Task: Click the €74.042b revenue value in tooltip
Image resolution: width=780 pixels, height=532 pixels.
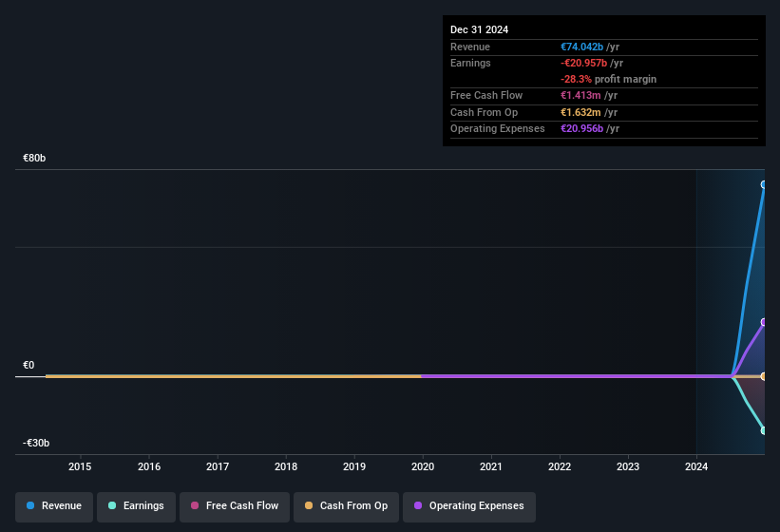Action: 582,47
